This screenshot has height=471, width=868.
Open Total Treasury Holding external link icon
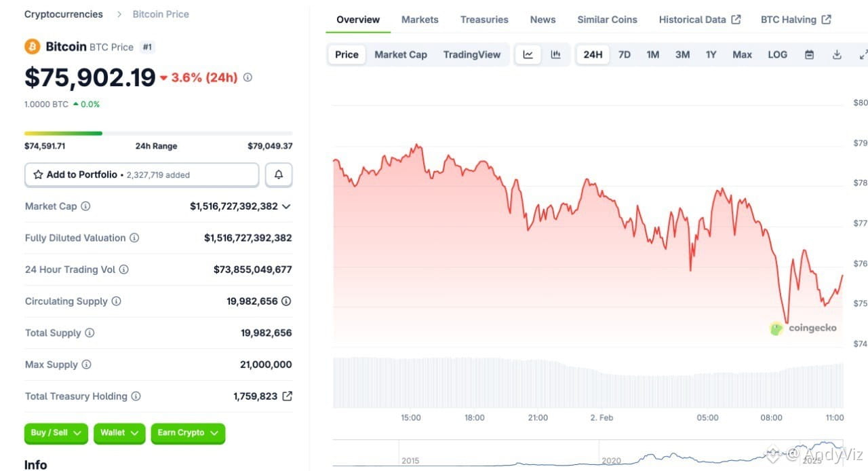pyautogui.click(x=288, y=396)
